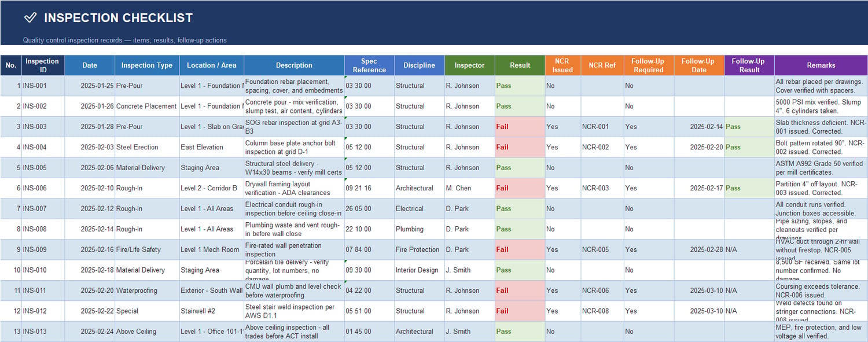The image size is (868, 342).
Task: Select the Discipline column header
Action: point(420,65)
